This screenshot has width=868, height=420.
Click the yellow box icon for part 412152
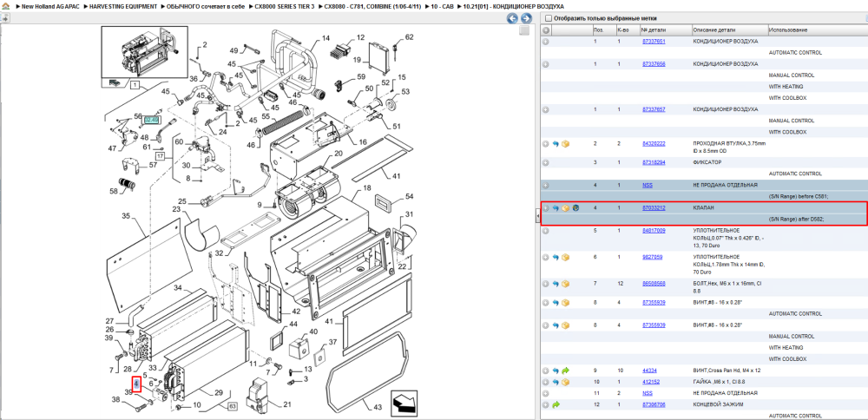point(565,383)
